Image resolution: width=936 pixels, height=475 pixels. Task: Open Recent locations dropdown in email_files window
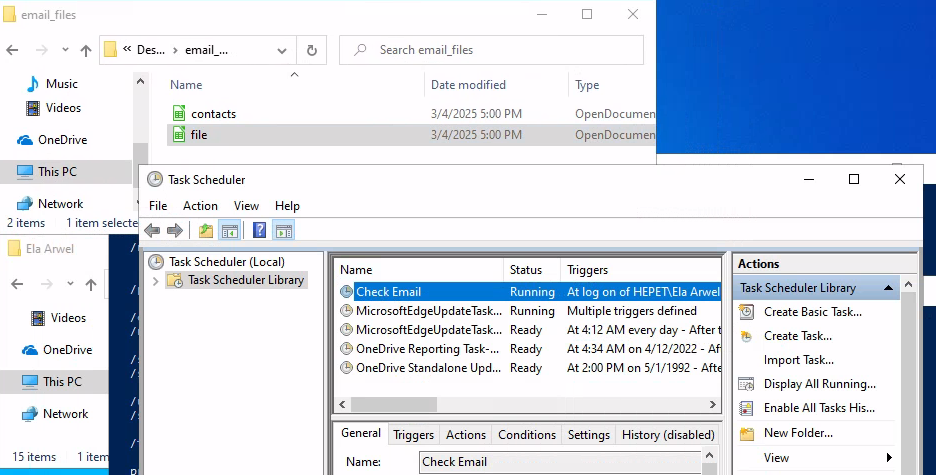[65, 50]
